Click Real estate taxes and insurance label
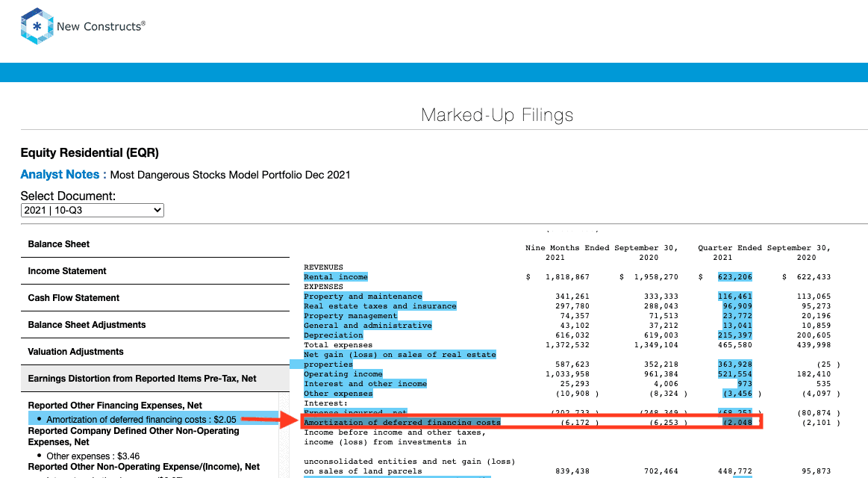 (380, 306)
